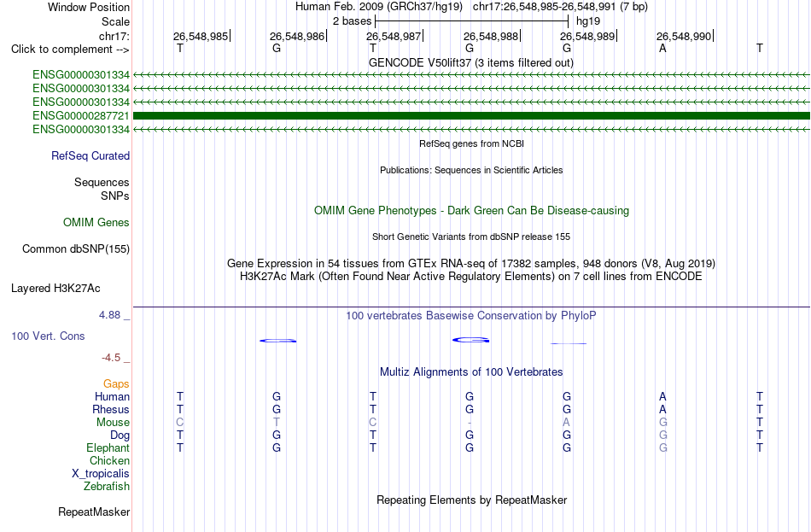Select the Dog species label
Screen dimensions: 811x532
pyautogui.click(x=120, y=436)
